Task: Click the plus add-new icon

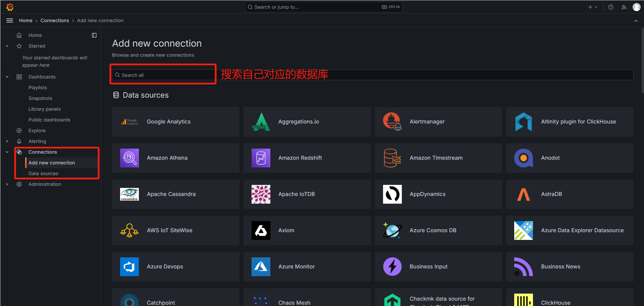Action: 590,7
